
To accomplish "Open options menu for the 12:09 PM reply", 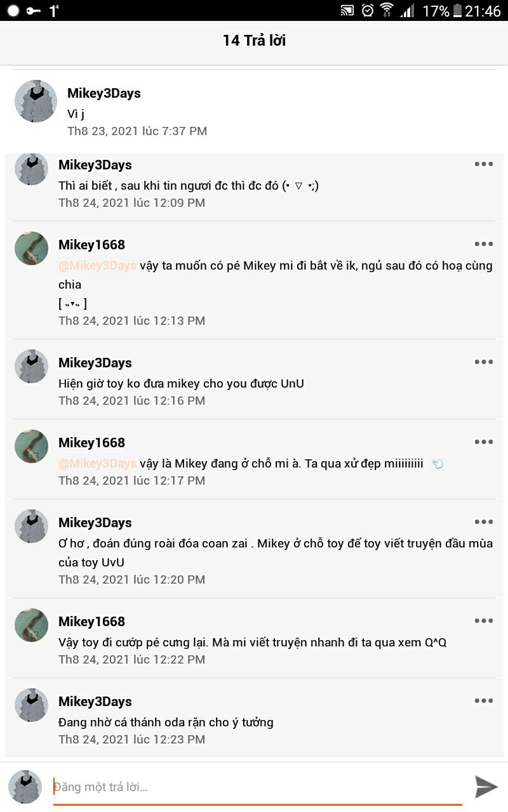I will pos(484,164).
